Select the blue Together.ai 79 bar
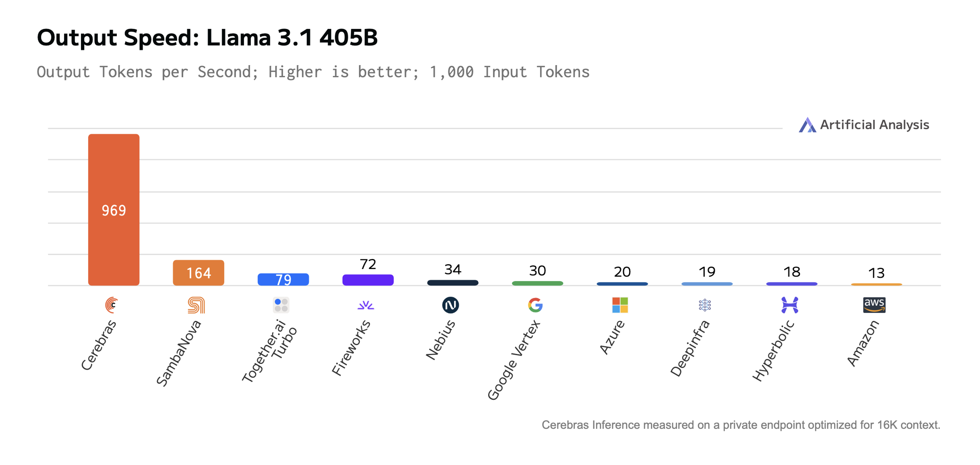 [284, 279]
